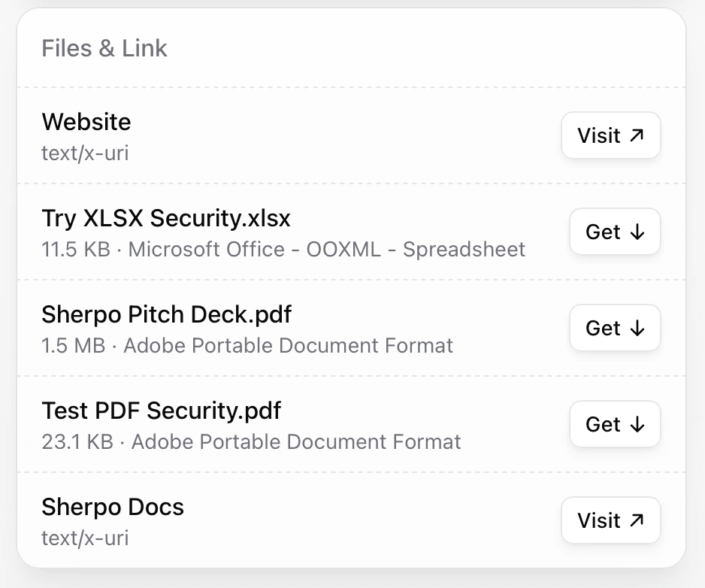This screenshot has width=705, height=588.
Task: Click the text/x-uri label under Website
Action: [85, 153]
